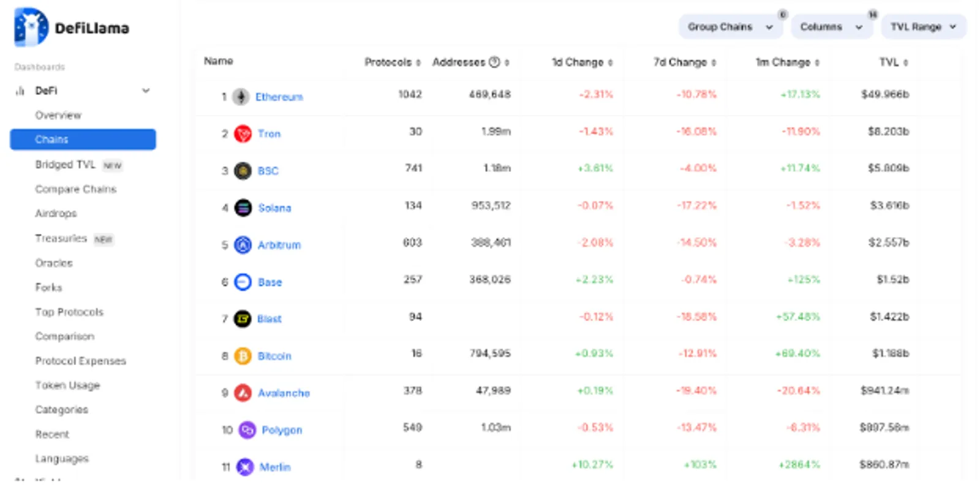Open Compare Chains in the sidebar
The image size is (980, 490).
[x=75, y=189]
